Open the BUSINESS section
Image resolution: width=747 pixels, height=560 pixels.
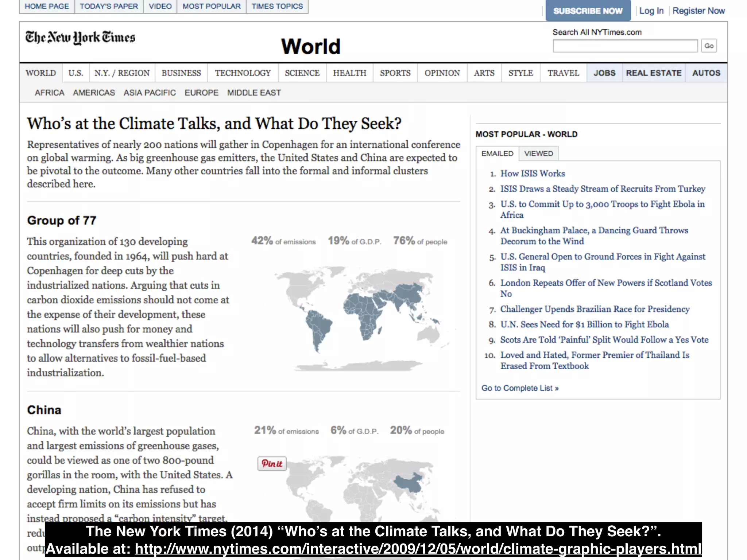pos(181,73)
